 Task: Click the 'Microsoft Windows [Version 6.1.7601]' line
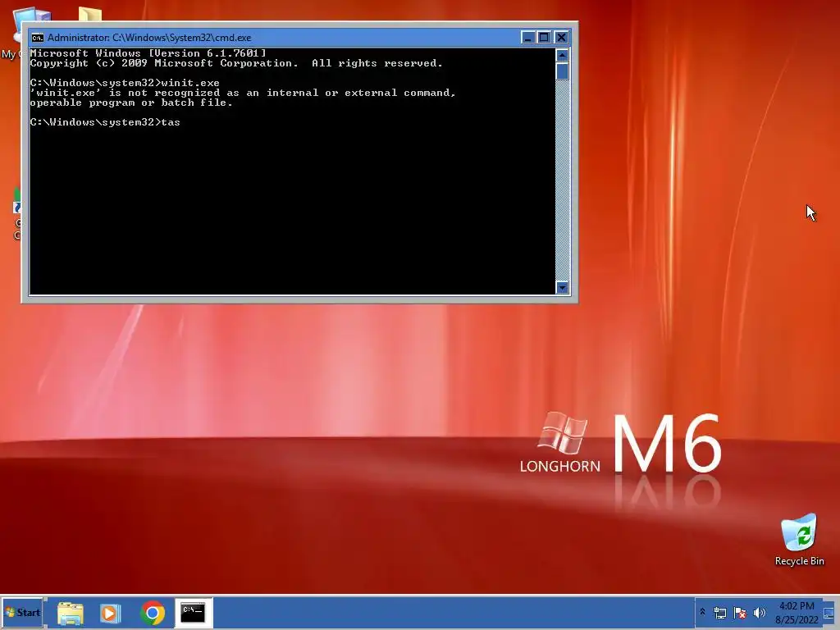(148, 53)
